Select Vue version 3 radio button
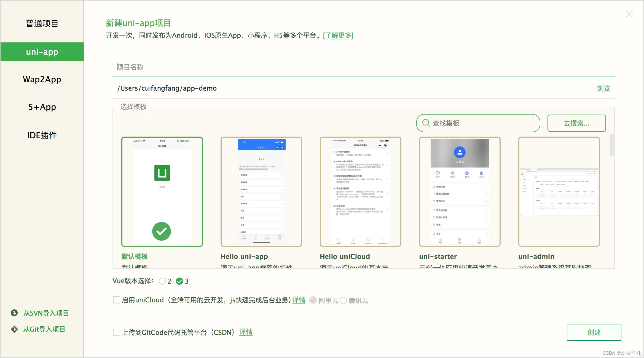Image resolution: width=644 pixels, height=358 pixels. tap(179, 281)
